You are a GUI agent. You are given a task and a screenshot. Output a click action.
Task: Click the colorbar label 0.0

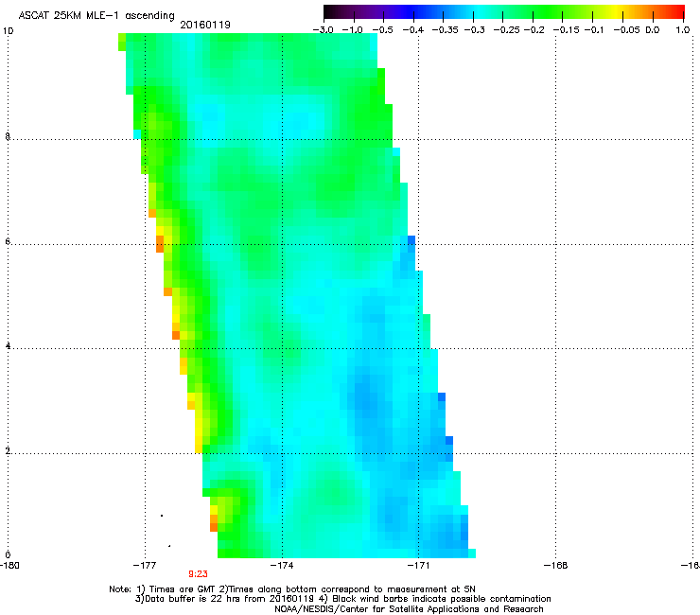pos(653,30)
